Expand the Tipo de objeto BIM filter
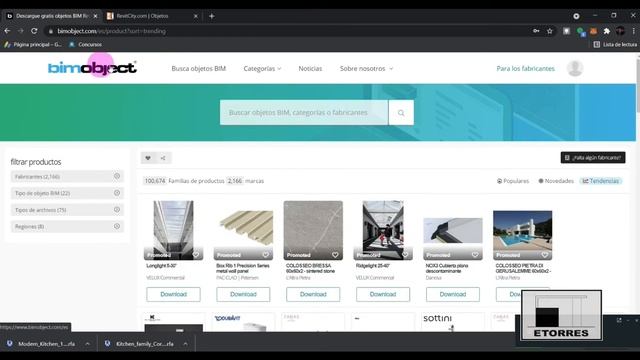 point(67,193)
